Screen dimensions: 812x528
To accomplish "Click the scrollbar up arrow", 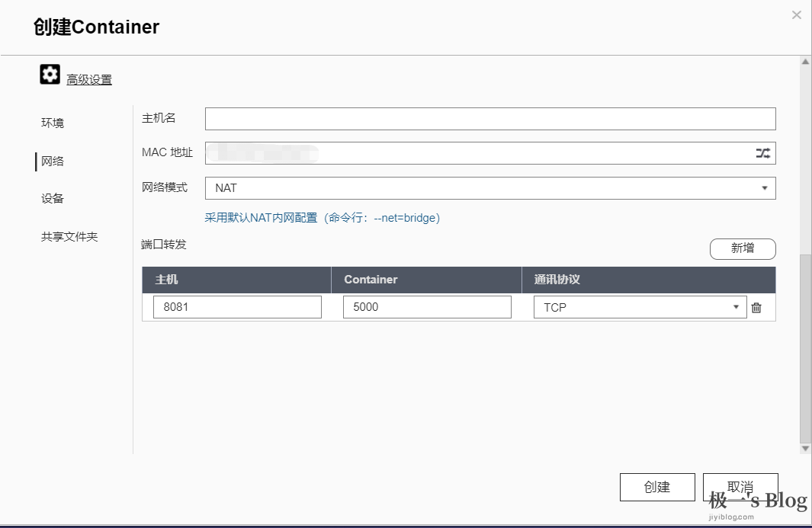I will click(x=805, y=62).
